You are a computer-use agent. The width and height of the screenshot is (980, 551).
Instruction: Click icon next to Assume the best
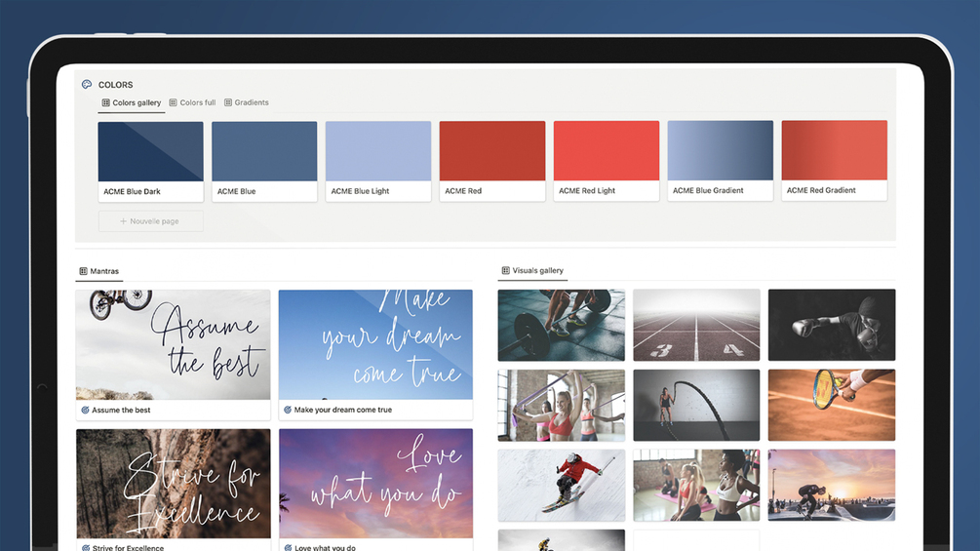pyautogui.click(x=85, y=411)
